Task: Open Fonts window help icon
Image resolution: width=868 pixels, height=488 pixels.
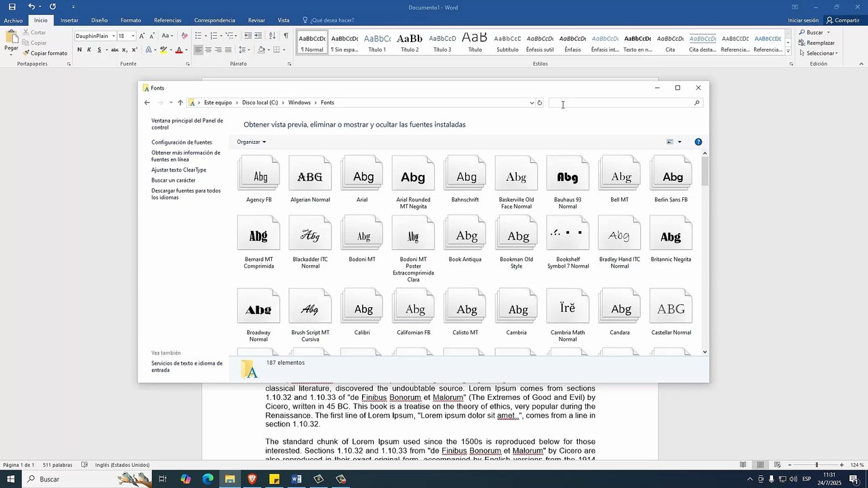Action: click(x=698, y=142)
